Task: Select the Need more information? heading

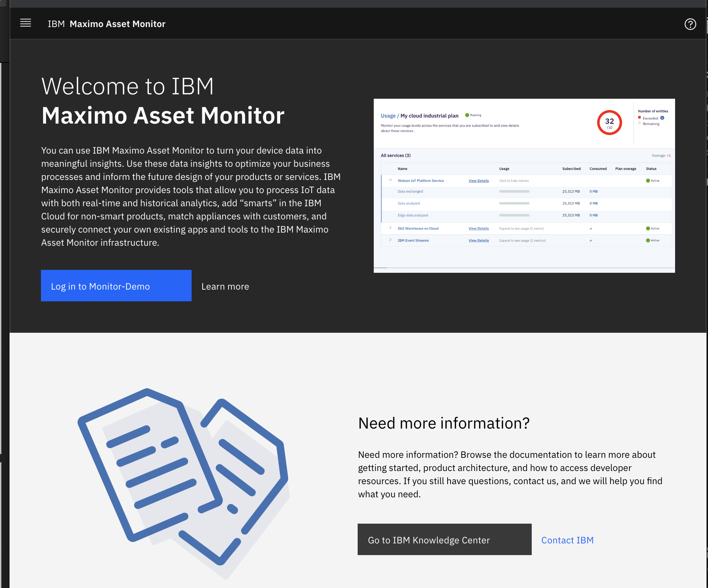Action: click(444, 423)
